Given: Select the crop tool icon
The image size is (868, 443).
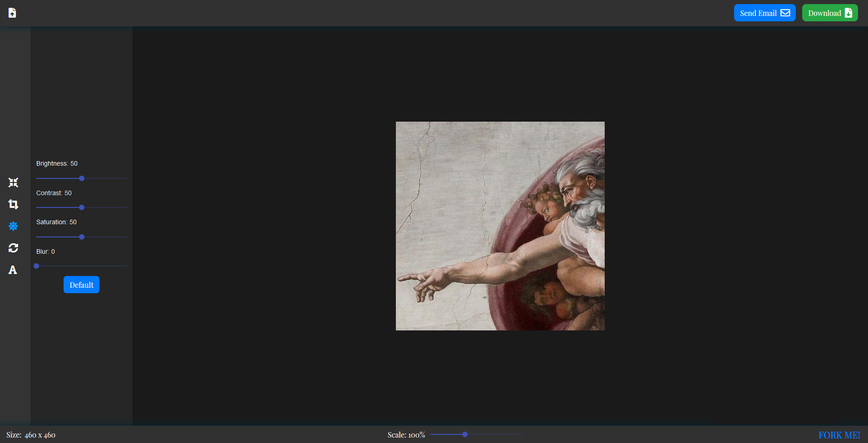Looking at the screenshot, I should (13, 204).
